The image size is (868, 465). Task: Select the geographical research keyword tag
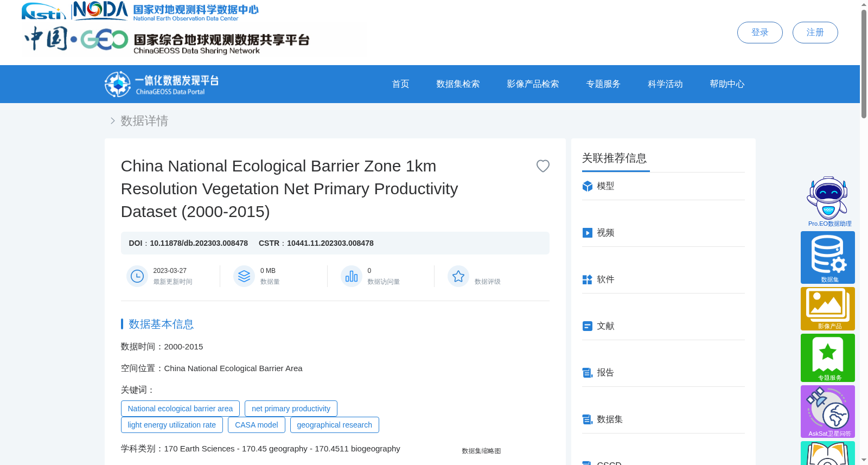point(335,425)
